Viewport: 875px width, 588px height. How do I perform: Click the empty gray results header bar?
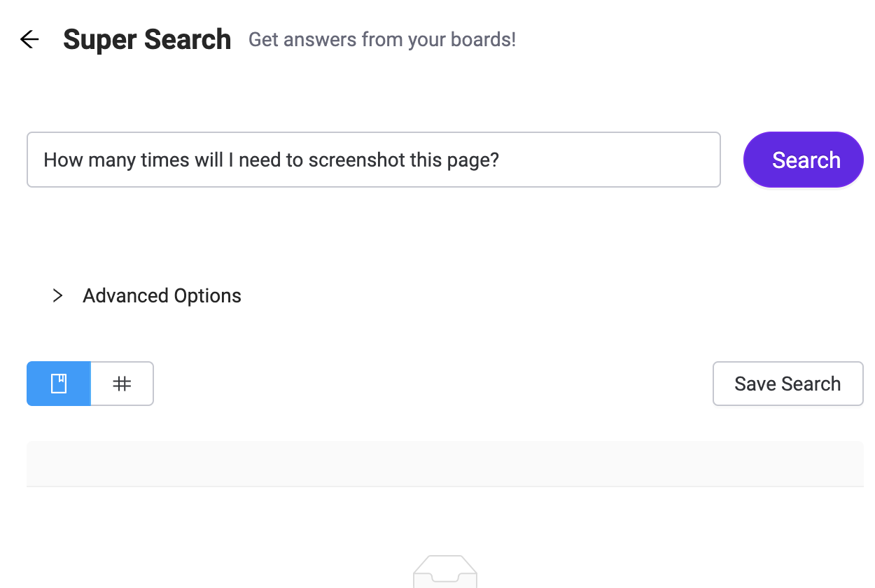coord(445,463)
